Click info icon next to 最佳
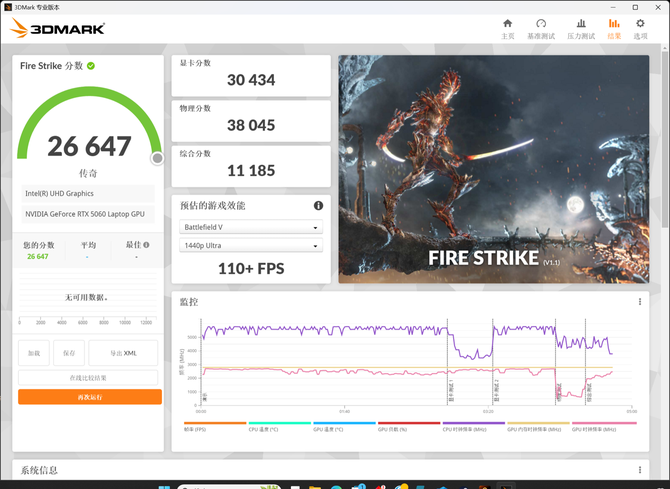670x489 pixels. pyautogui.click(x=146, y=244)
